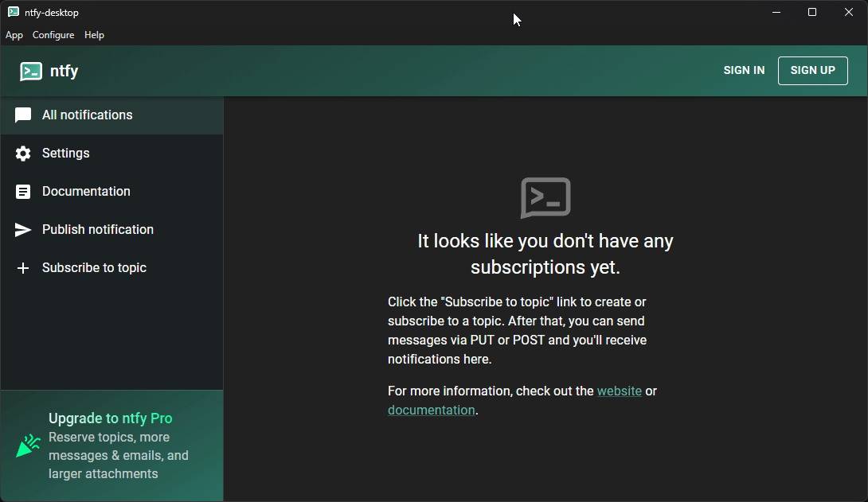Viewport: 868px width, 502px height.
Task: Open the Configure menu
Action: point(53,35)
